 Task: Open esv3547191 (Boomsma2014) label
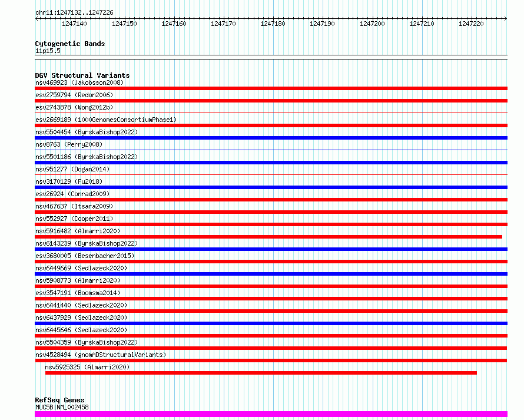tap(78, 293)
